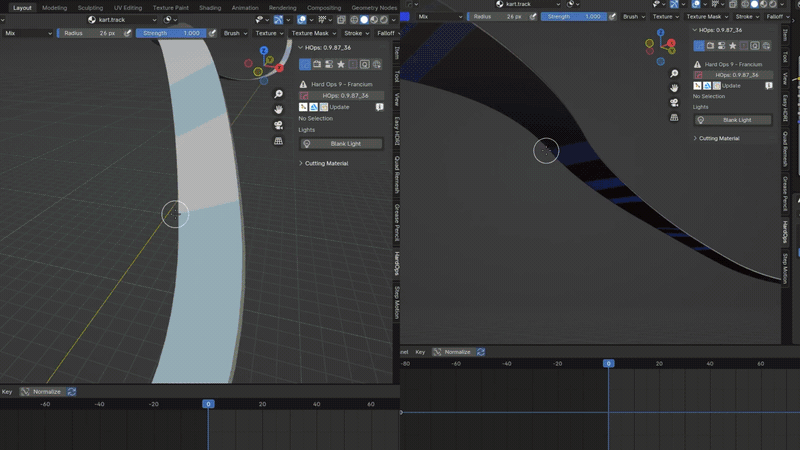
Task: Open Key menu in right timeline
Action: point(420,352)
